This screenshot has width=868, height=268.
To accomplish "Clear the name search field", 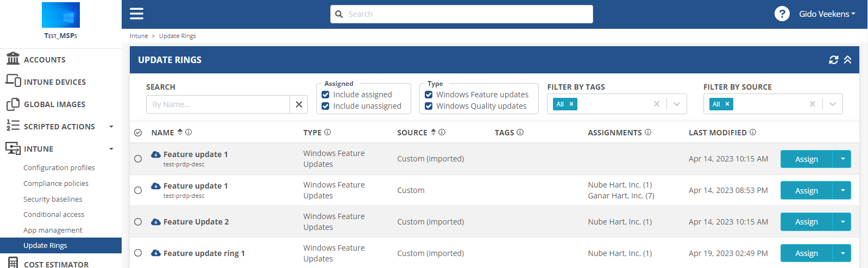I will [299, 104].
